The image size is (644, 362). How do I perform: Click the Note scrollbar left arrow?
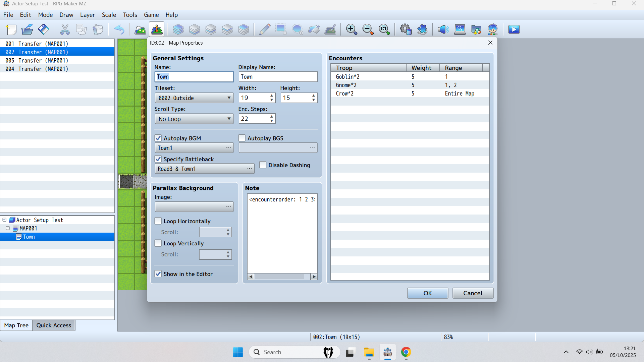(251, 277)
